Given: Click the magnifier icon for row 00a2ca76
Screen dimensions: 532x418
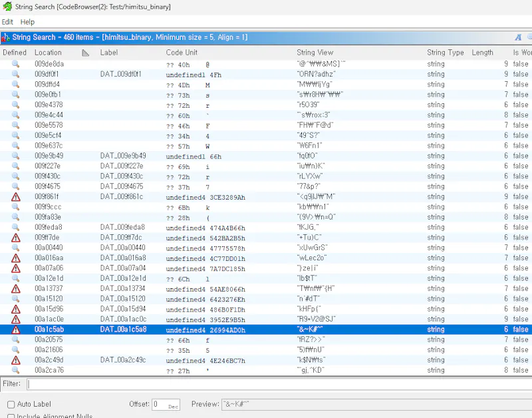Looking at the screenshot, I should click(15, 370).
